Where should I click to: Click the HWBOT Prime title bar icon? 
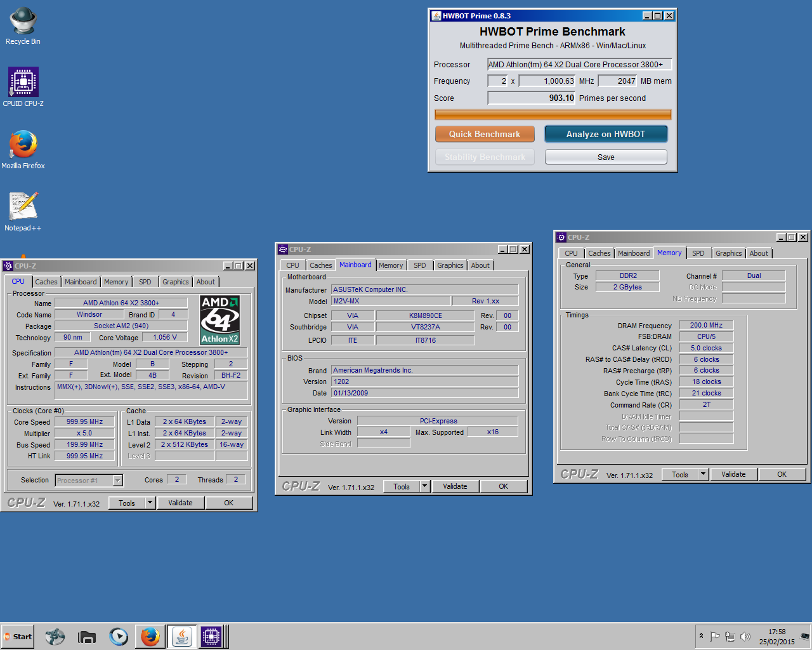pyautogui.click(x=436, y=16)
